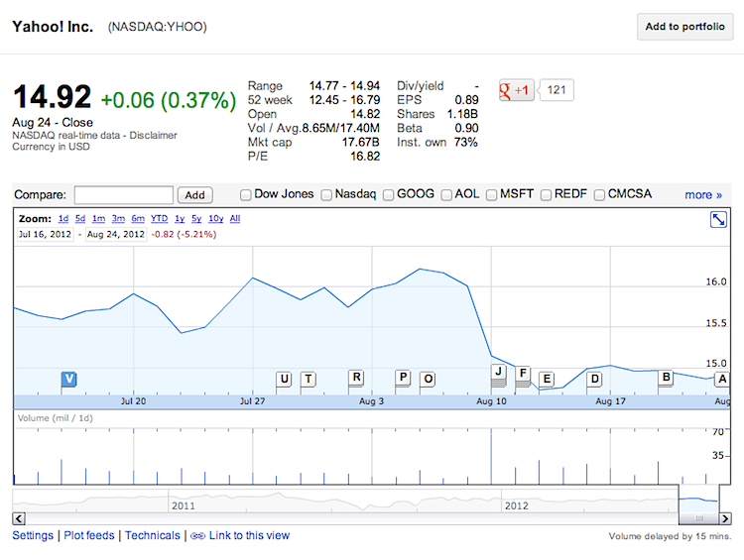Enable the Dow Jones comparison checkbox
This screenshot has height=560, width=744.
point(245,195)
